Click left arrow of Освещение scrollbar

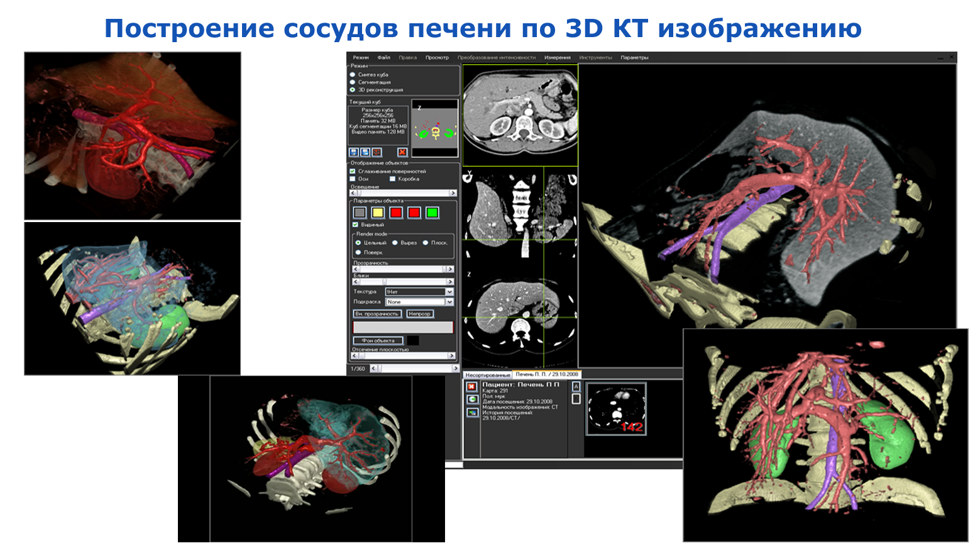tap(353, 193)
